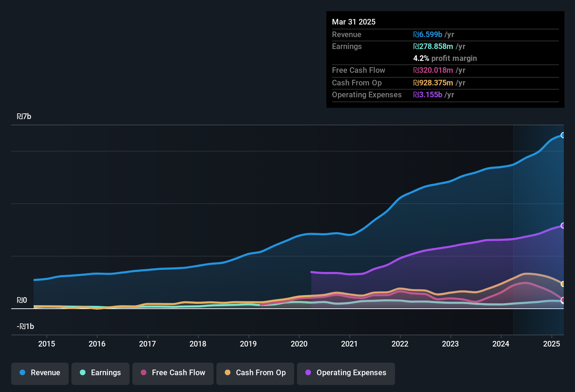
Task: Click the 2024 label on the time axis
Action: pyautogui.click(x=501, y=344)
